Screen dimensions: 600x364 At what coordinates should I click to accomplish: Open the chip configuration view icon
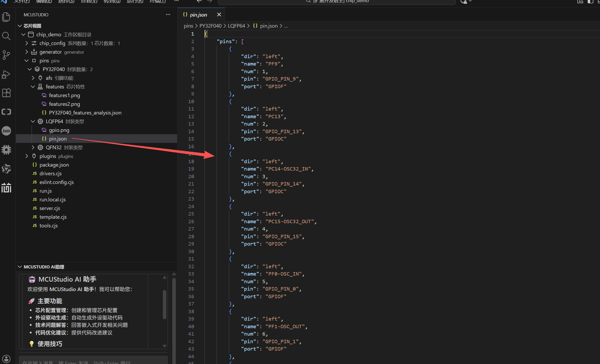(6, 150)
